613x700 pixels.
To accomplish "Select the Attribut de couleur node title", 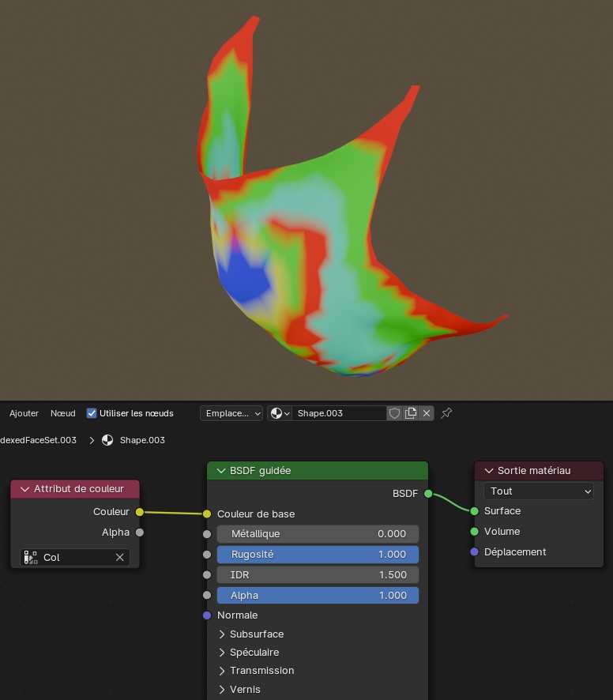I will [x=79, y=489].
